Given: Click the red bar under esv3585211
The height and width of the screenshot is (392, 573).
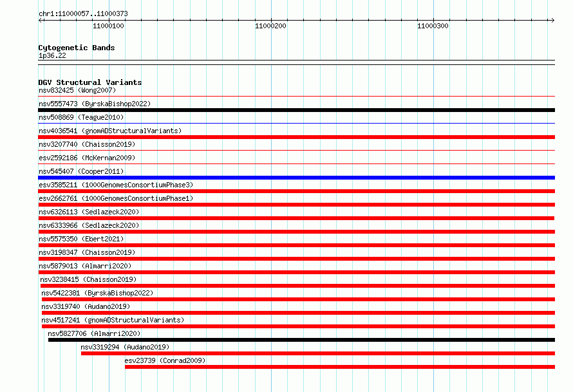Looking at the screenshot, I should click(296, 191).
